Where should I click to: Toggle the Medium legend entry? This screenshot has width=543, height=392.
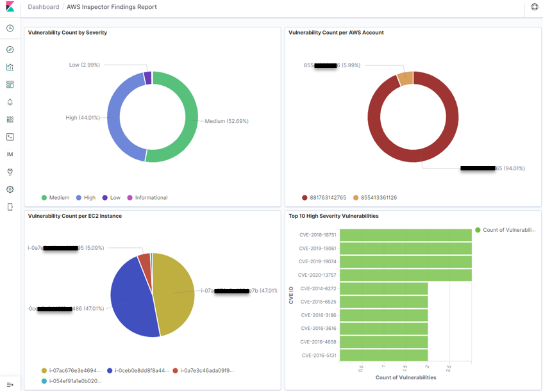[55, 197]
